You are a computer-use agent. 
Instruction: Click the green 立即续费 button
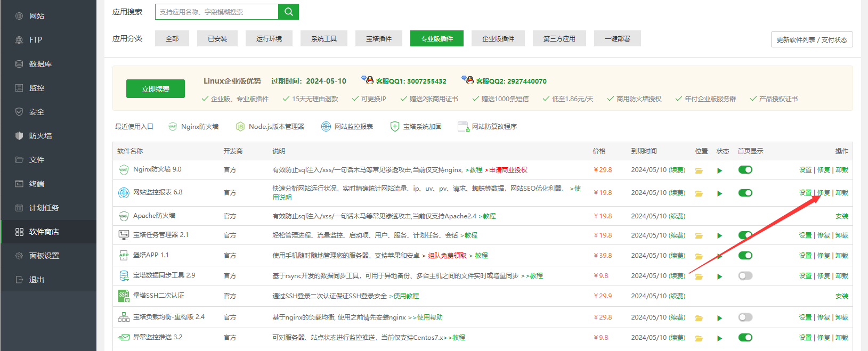coord(156,89)
